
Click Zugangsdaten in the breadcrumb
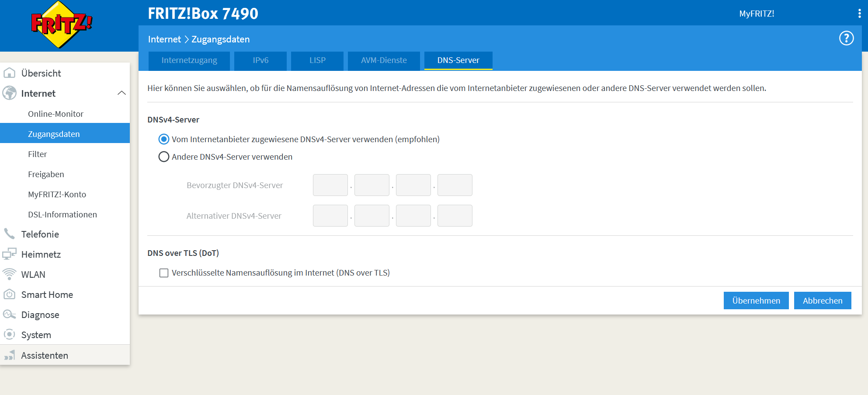[x=221, y=39]
